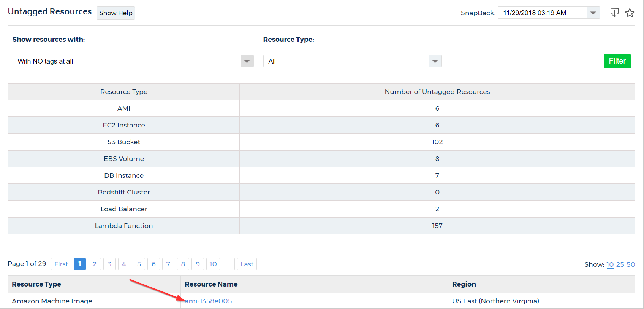Select the Redshift Cluster row label
This screenshot has height=309, width=644.
124,192
